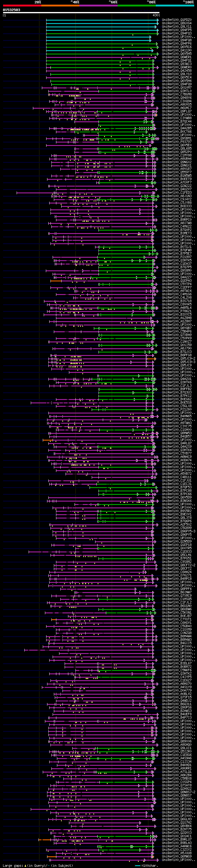
Task: Select the UniRef100_Q3HTL0 label
Action: click(x=177, y=91)
